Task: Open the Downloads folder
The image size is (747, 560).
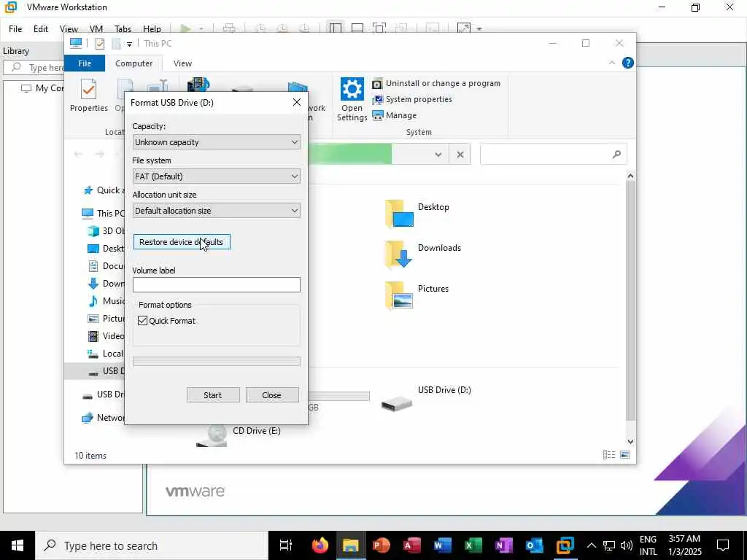Action: point(423,254)
